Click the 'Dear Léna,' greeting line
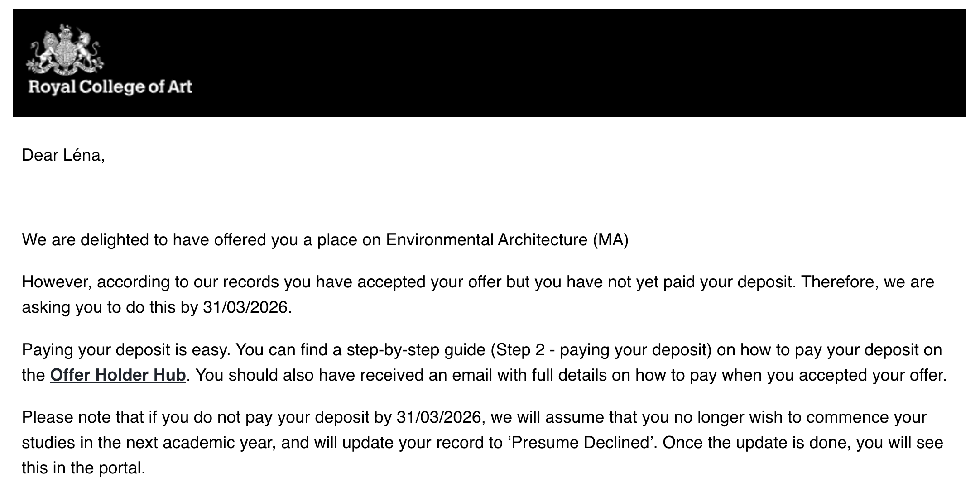 point(63,156)
